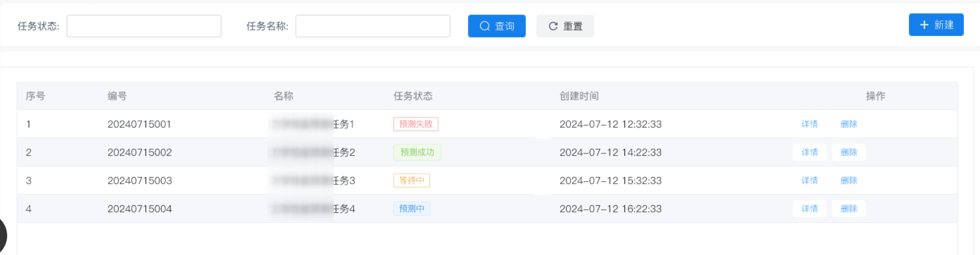Click the 新建 create button
This screenshot has width=980, height=255.
coord(936,25)
